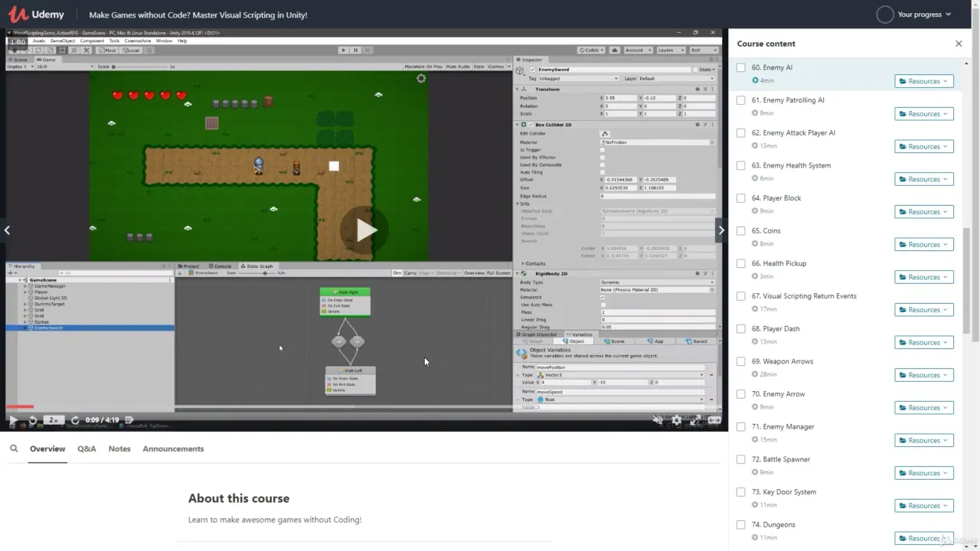
Task: Click the small play icon in player bar
Action: 12,419
